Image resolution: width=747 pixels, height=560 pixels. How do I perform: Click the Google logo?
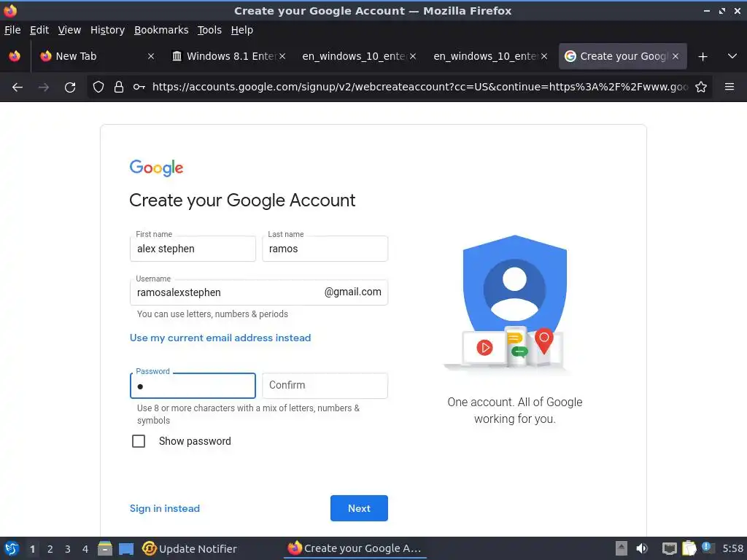coord(156,168)
